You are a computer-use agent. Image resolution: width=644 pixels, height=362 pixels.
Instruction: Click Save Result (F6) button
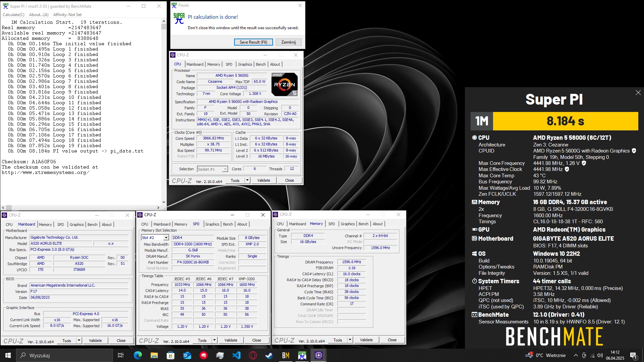(253, 42)
